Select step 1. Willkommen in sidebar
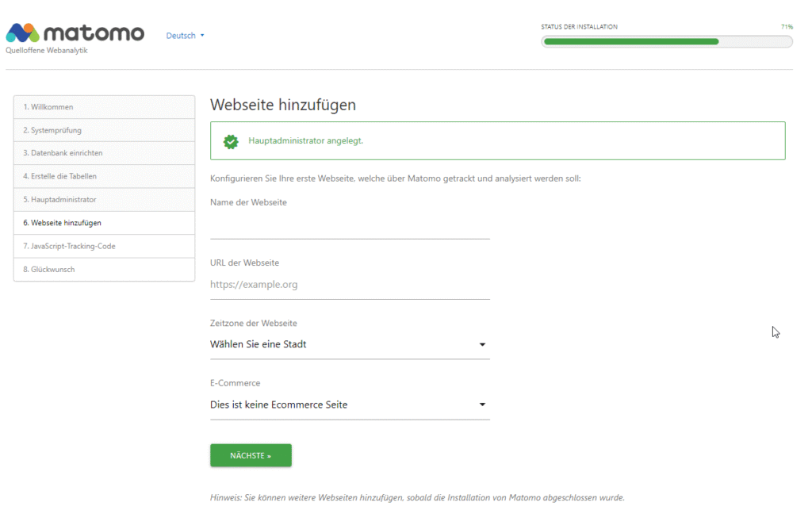The image size is (812, 510). (x=104, y=107)
